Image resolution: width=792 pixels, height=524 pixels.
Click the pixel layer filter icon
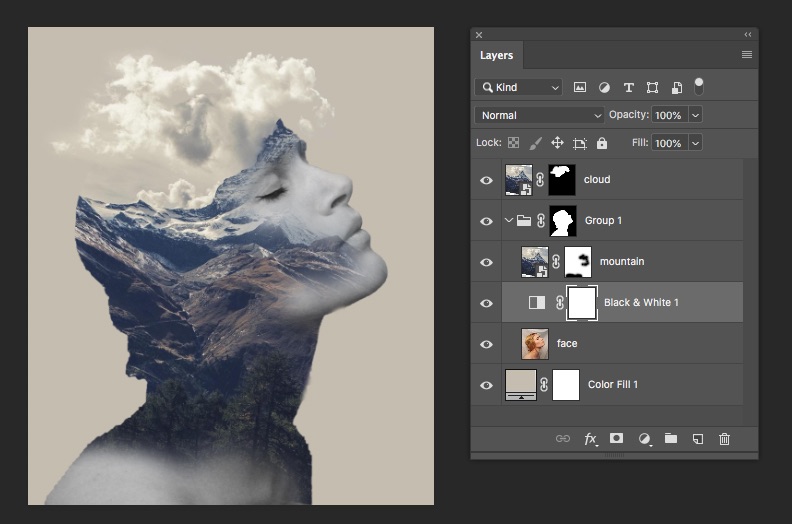[x=580, y=88]
